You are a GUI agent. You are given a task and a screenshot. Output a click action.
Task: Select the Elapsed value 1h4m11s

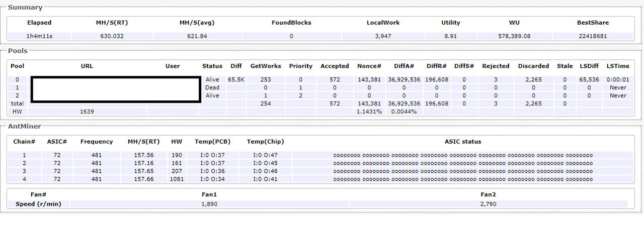(39, 36)
